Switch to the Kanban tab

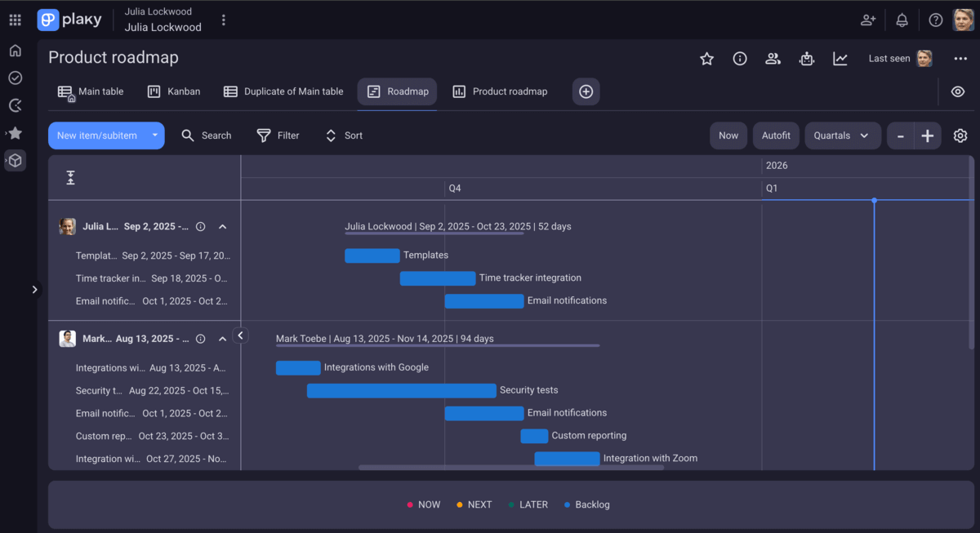(x=173, y=91)
